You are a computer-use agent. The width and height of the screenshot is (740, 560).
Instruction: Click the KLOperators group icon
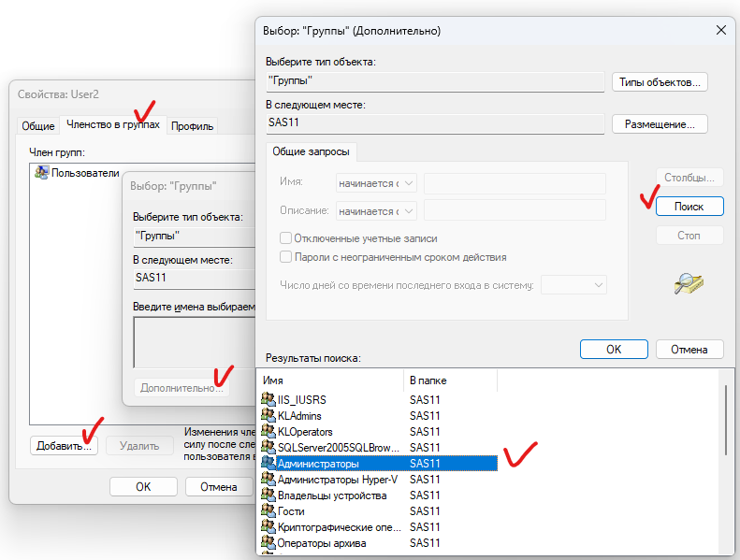268,432
